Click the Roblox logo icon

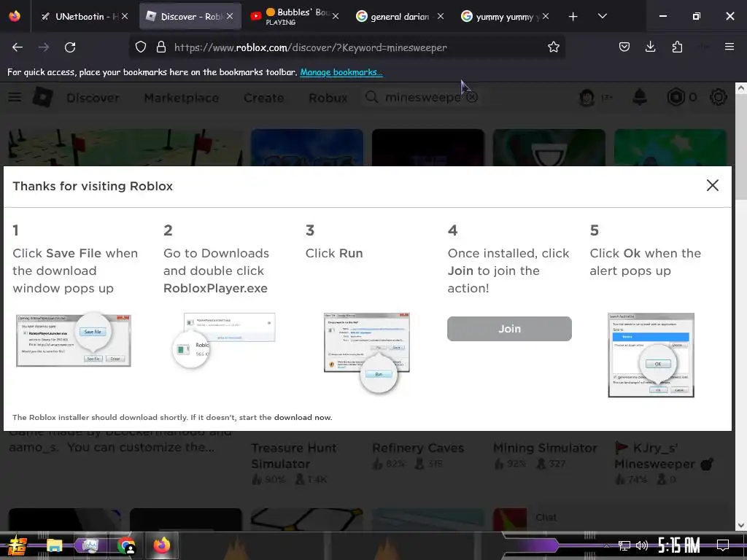(42, 97)
